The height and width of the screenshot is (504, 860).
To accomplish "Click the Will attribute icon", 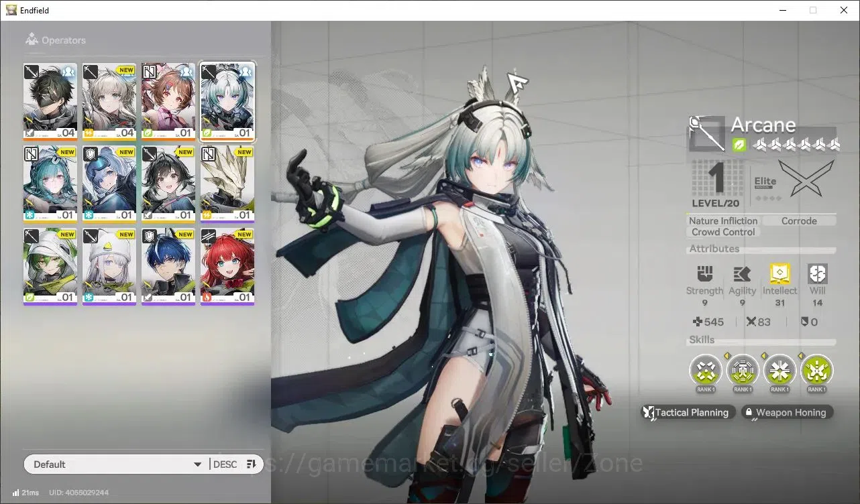I will click(x=817, y=273).
